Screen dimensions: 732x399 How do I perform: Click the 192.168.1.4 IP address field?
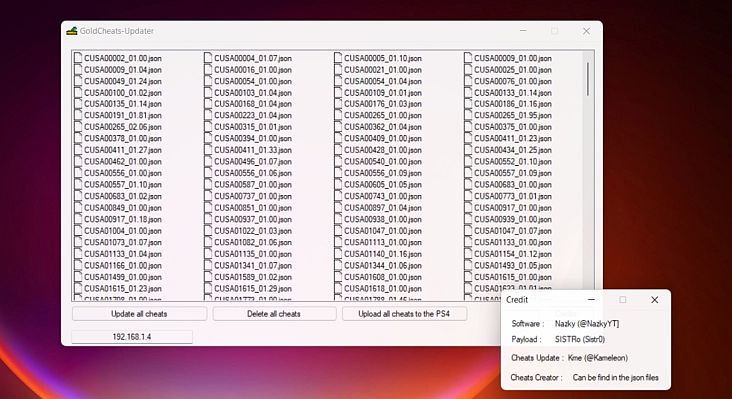132,336
